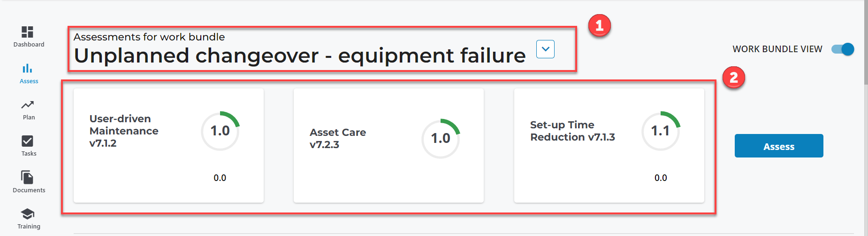This screenshot has height=236, width=868.
Task: Click the page vertical scrollbar
Action: (x=866, y=42)
